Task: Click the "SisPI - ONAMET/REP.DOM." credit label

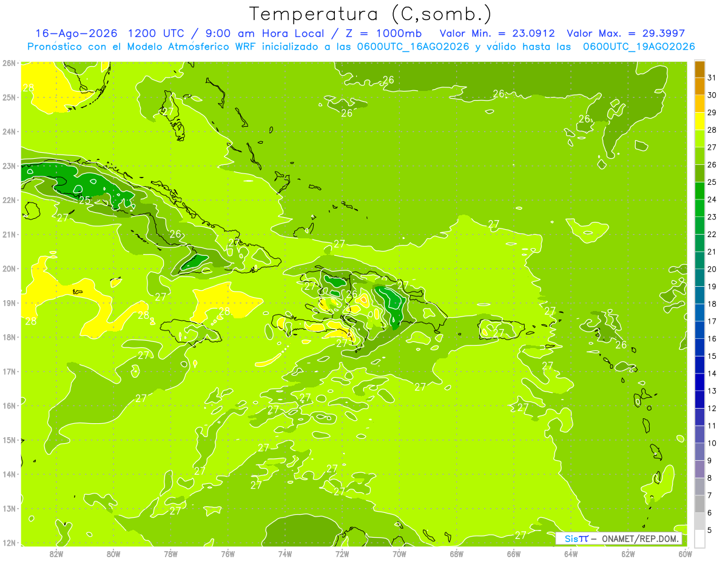Action: [x=619, y=538]
